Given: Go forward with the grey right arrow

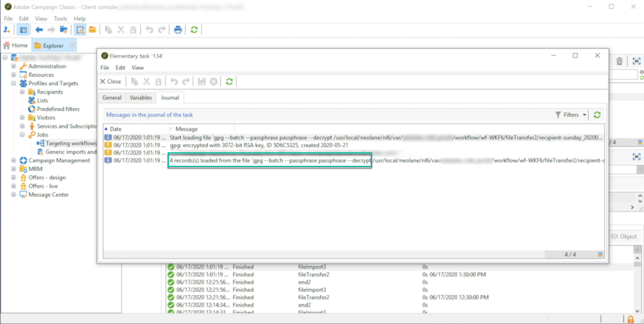Looking at the screenshot, I should 52,29.
